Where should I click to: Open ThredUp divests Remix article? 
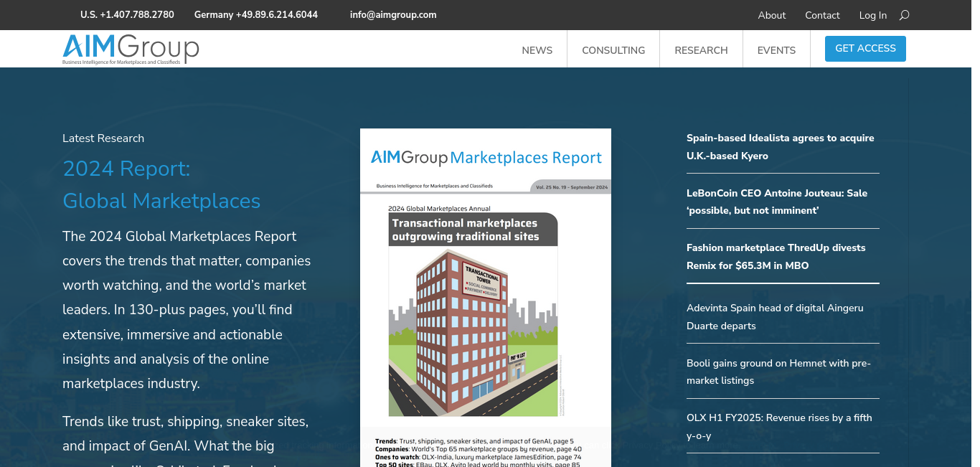point(776,257)
